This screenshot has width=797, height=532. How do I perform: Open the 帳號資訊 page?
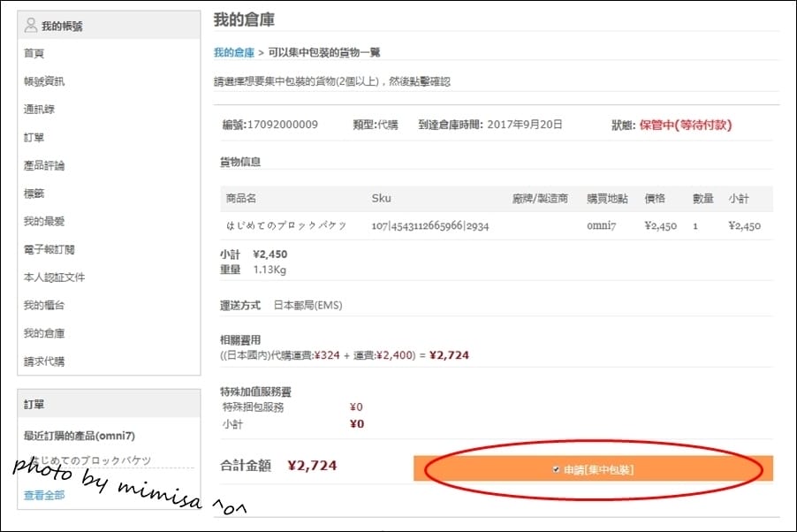click(x=46, y=81)
